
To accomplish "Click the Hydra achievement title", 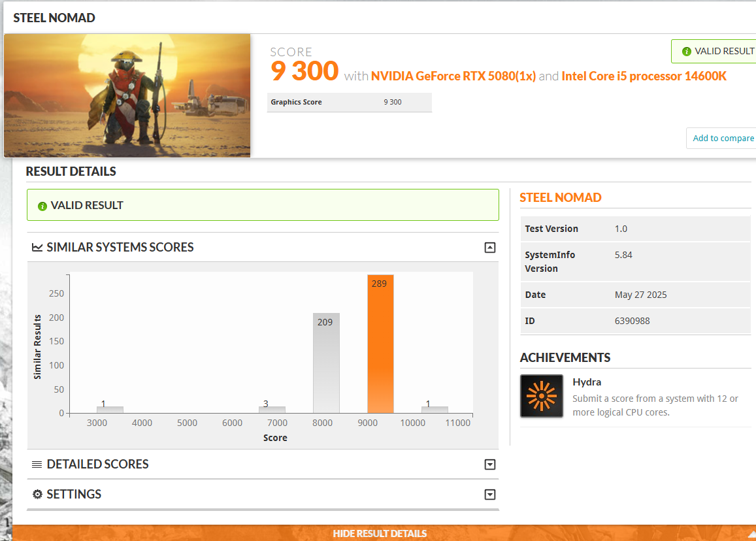I will pyautogui.click(x=587, y=382).
